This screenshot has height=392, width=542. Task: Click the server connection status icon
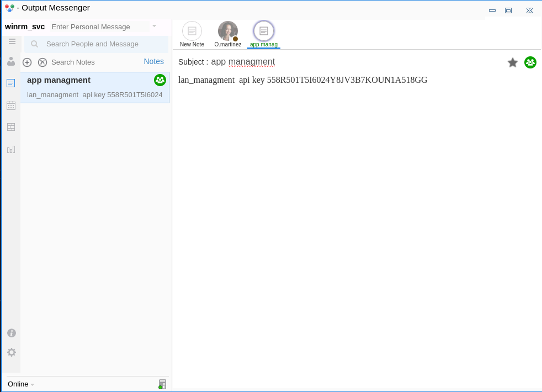[x=162, y=384]
